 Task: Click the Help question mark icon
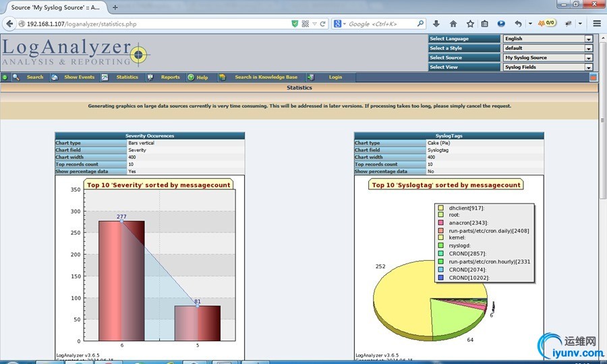(191, 77)
